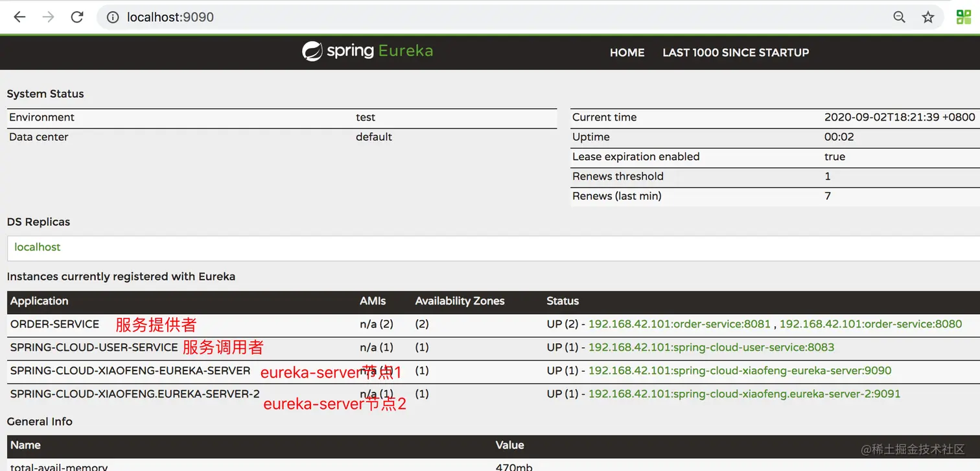Click the System Status heading

click(45, 94)
